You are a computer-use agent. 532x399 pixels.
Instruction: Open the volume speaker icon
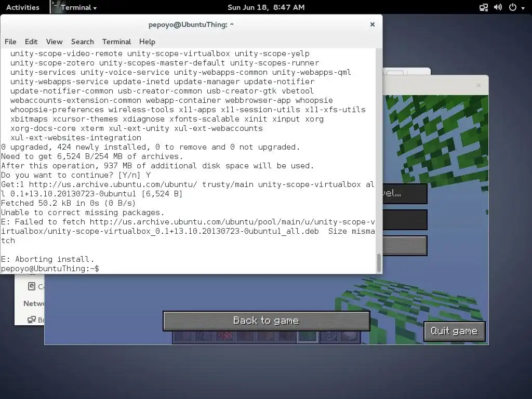tap(498, 7)
